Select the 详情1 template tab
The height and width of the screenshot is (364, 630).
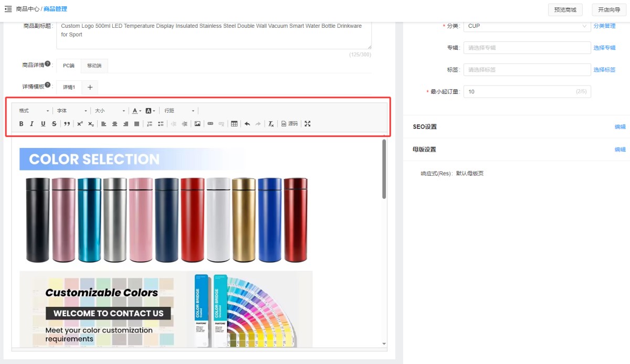[69, 87]
